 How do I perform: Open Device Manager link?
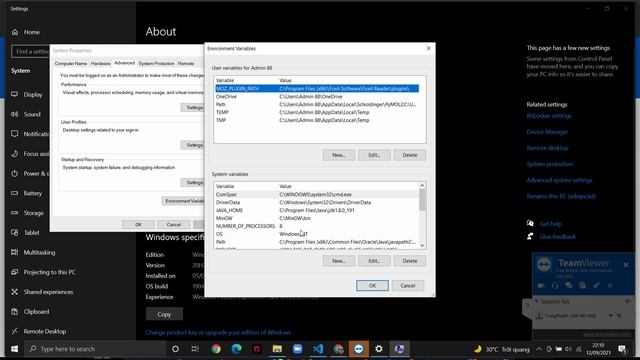pyautogui.click(x=547, y=132)
